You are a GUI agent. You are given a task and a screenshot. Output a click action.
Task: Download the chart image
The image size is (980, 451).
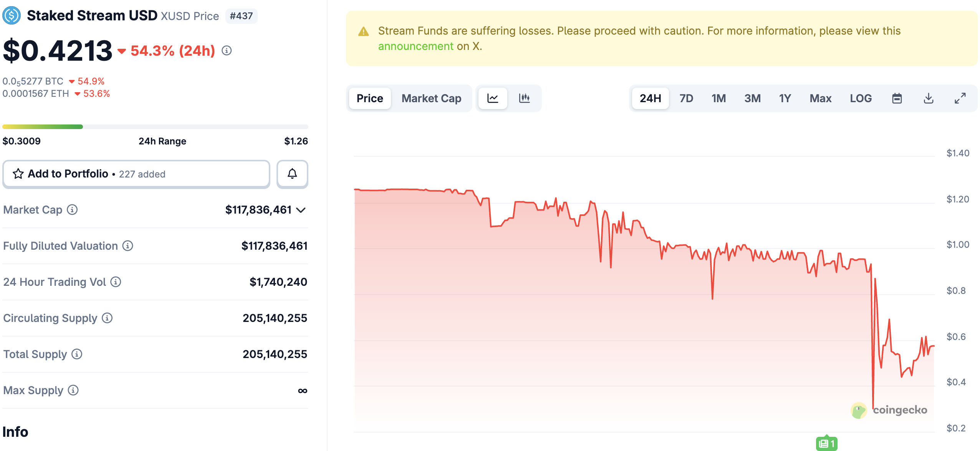point(929,98)
